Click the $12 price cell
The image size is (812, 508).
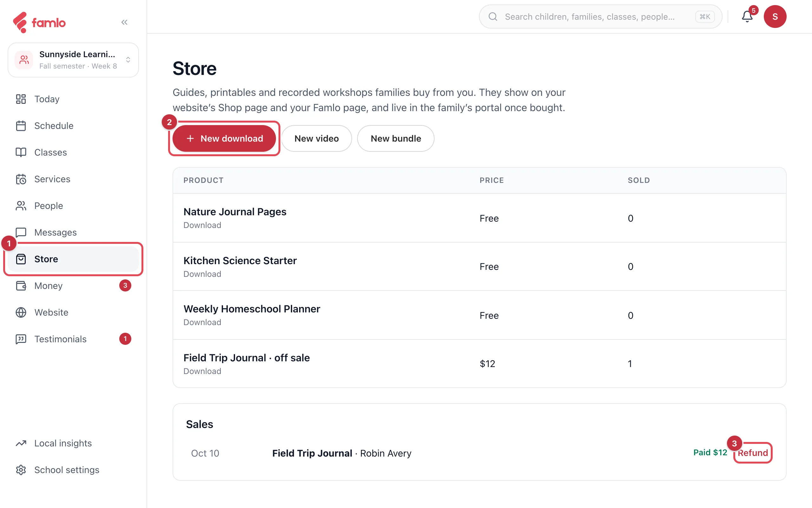point(487,364)
